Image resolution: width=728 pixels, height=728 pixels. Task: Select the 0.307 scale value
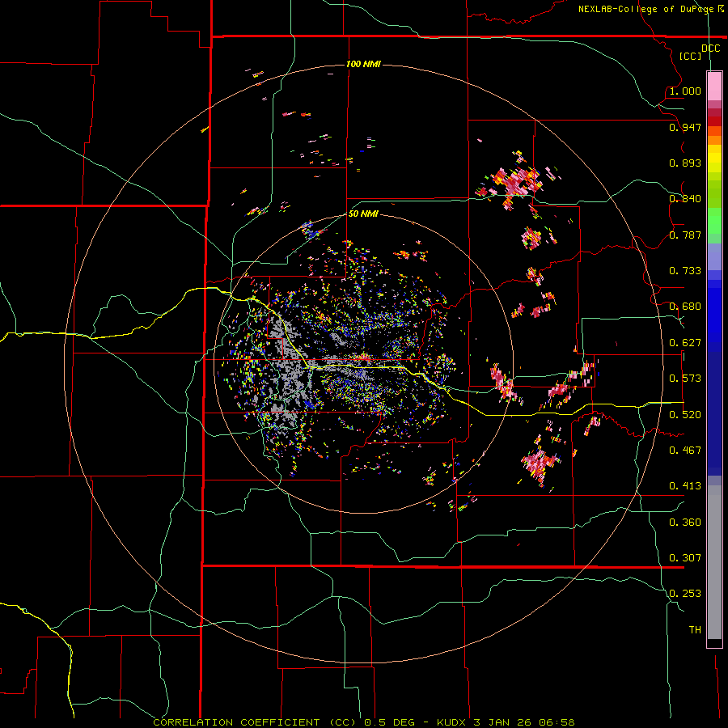tap(685, 557)
